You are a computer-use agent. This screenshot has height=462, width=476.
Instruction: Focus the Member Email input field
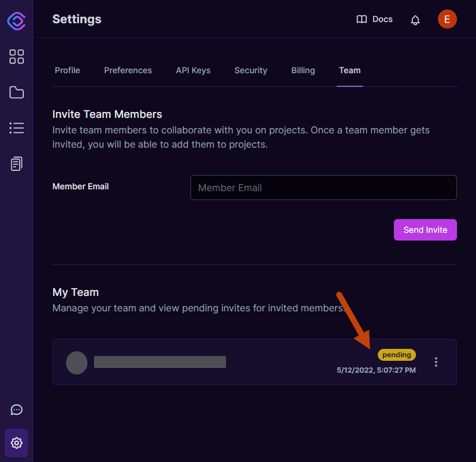pos(323,188)
